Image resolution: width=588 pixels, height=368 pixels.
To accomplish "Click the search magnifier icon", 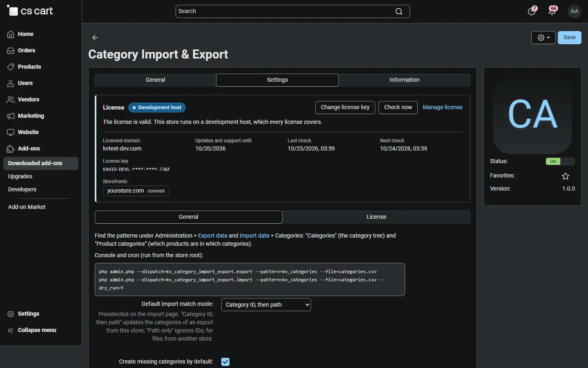I will click(x=399, y=11).
